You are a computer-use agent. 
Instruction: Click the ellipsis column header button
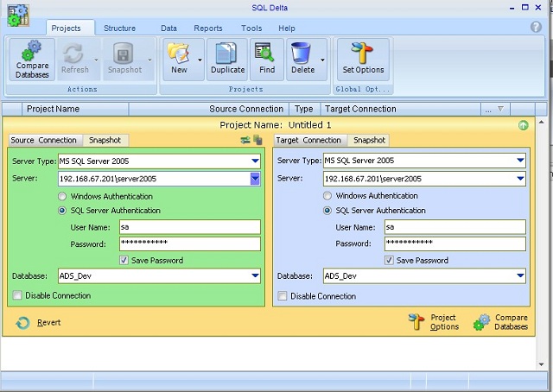pyautogui.click(x=488, y=110)
